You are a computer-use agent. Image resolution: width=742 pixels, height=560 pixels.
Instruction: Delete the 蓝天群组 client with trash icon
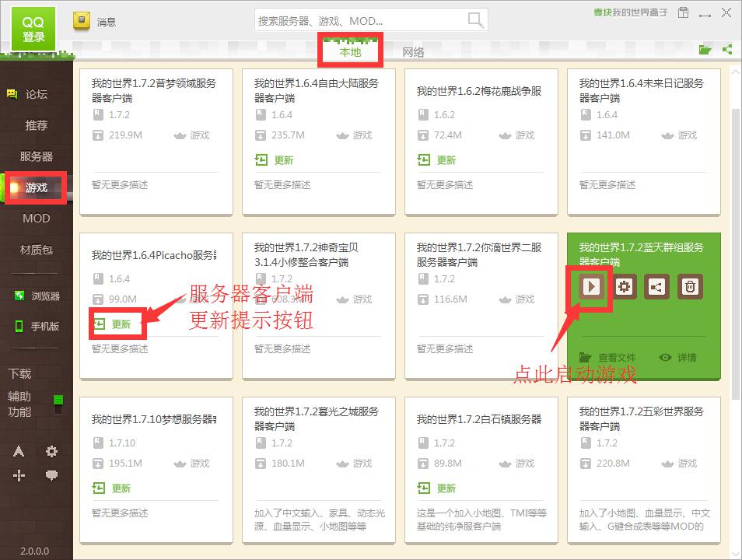point(690,286)
